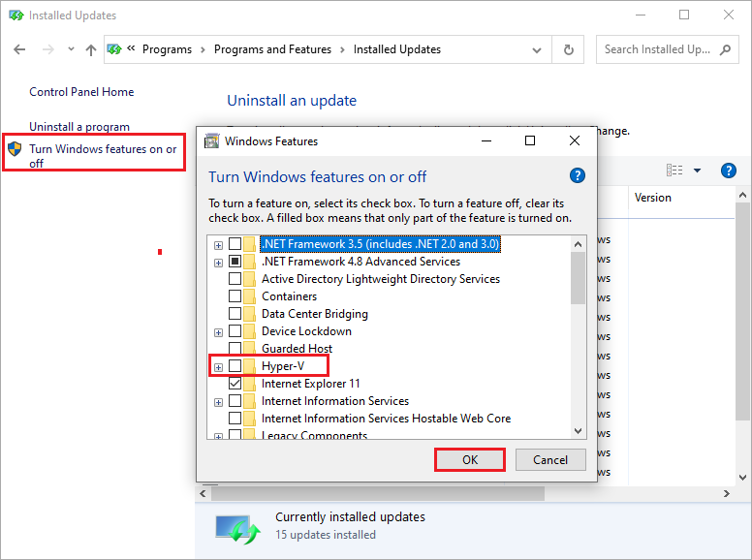
Task: Expand the Hyper-V tree node
Action: [x=219, y=368]
